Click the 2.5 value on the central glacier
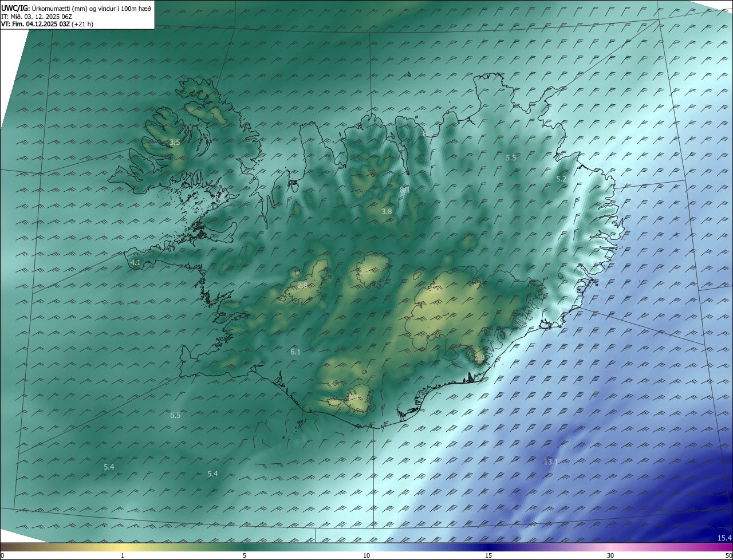 point(364,271)
